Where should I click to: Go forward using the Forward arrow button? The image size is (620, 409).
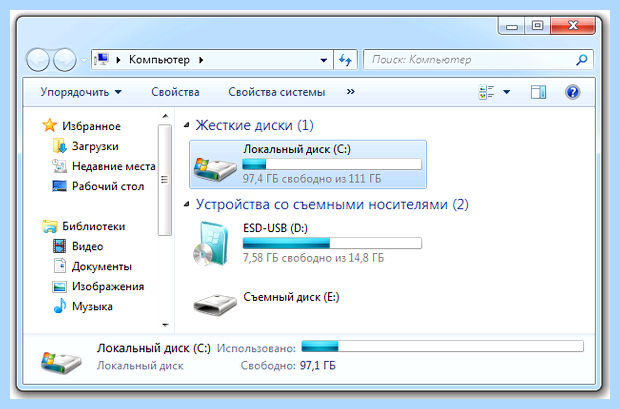click(x=65, y=60)
